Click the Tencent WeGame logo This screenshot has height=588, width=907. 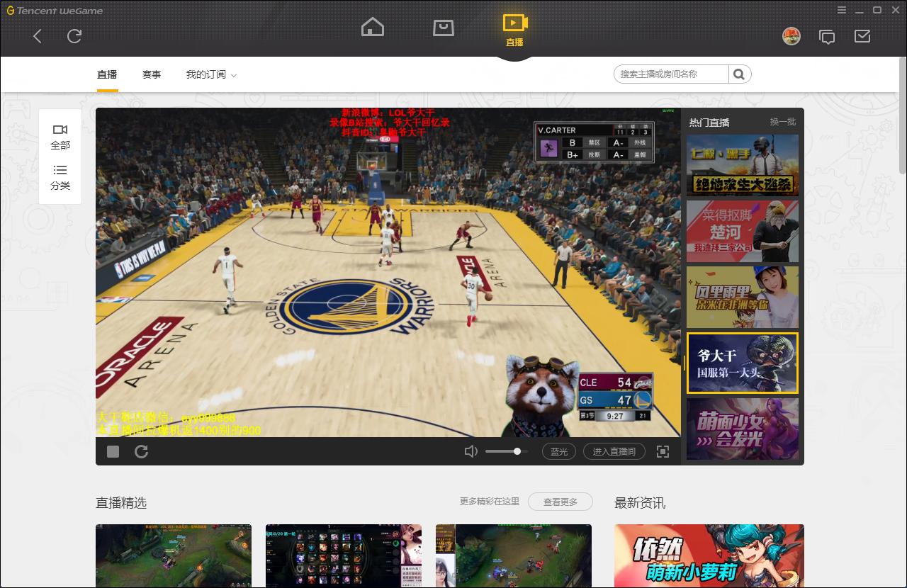click(55, 11)
